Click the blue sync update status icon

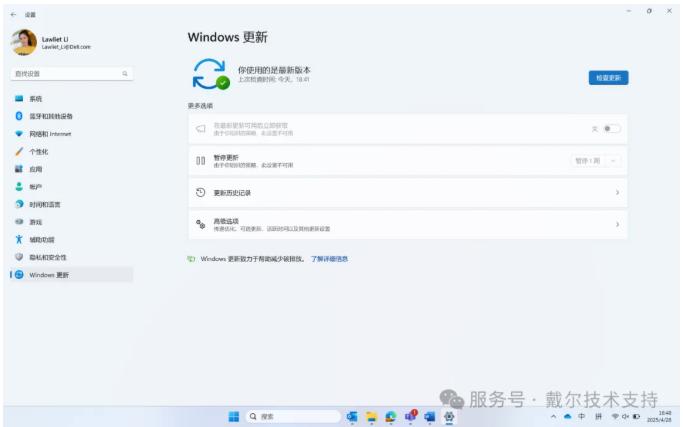211,75
